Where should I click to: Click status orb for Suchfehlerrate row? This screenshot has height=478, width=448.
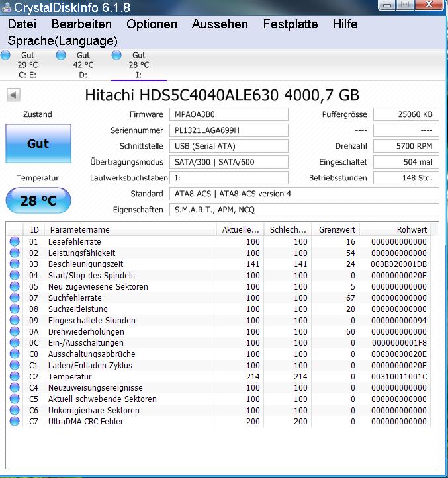[x=15, y=298]
